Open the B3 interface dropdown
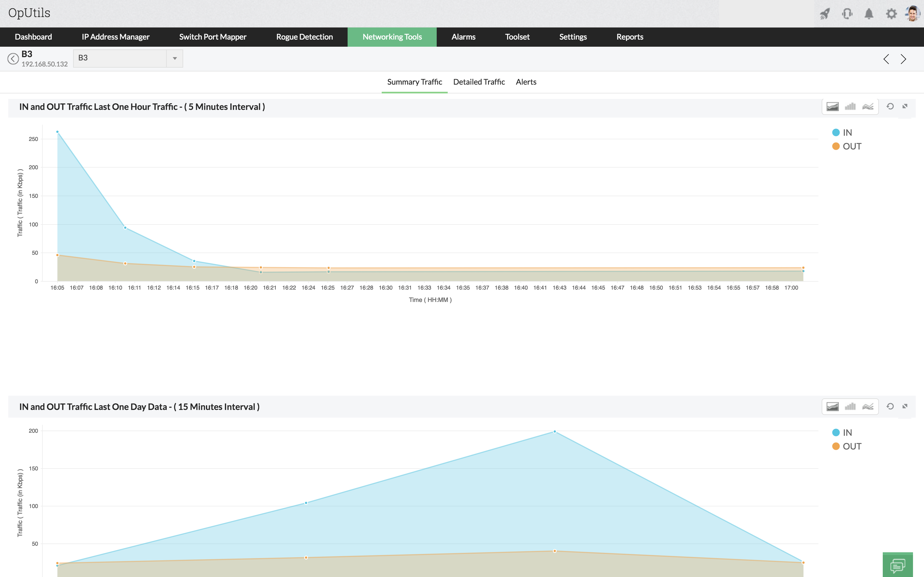 click(x=175, y=58)
